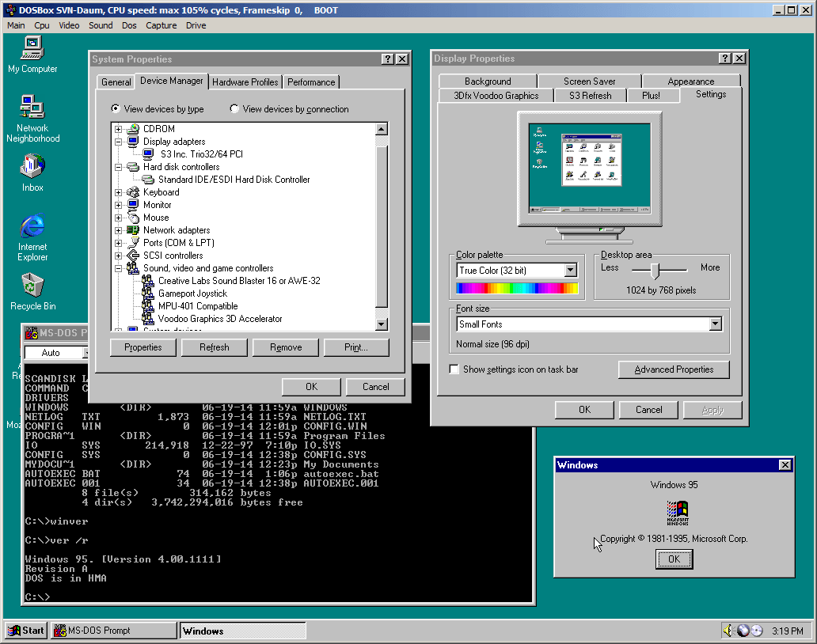The width and height of the screenshot is (817, 644).
Task: Select S3 Inc. Trio32/64 PCI device
Action: (x=201, y=154)
